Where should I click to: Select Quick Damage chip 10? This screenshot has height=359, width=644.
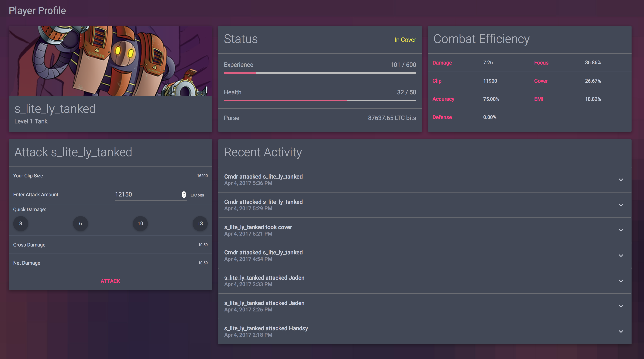[140, 223]
